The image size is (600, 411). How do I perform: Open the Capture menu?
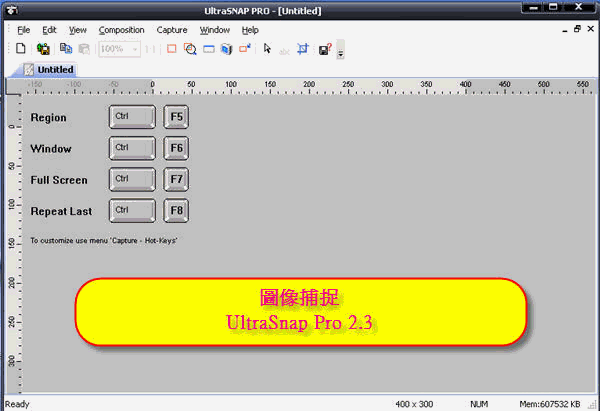(x=172, y=30)
